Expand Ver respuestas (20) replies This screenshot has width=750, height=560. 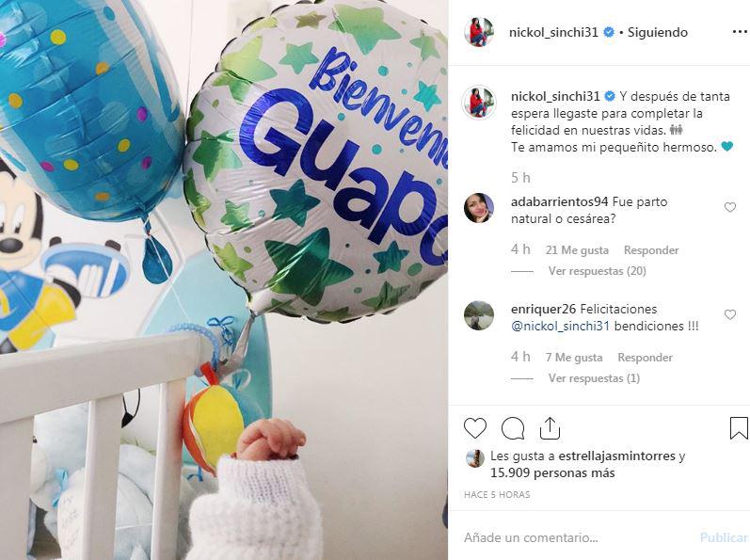597,271
